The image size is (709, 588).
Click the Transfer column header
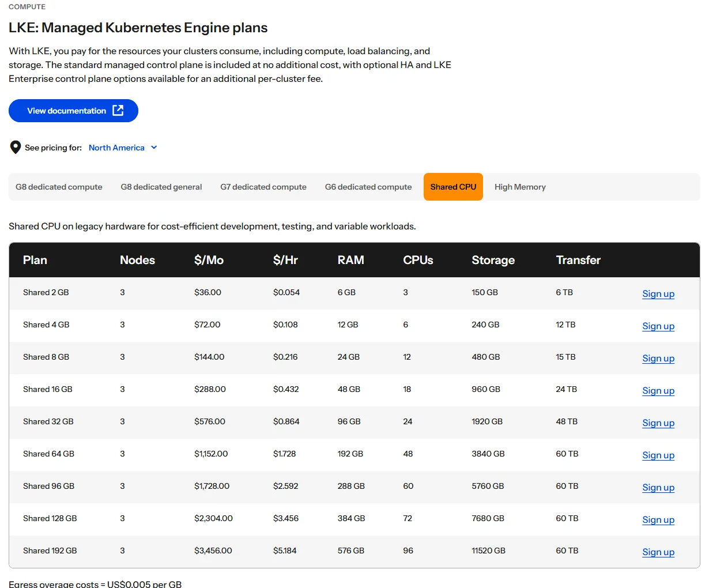pyautogui.click(x=578, y=260)
